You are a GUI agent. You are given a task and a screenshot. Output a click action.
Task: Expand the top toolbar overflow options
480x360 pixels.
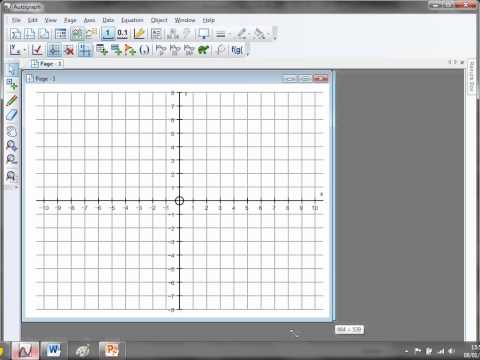coord(275,34)
